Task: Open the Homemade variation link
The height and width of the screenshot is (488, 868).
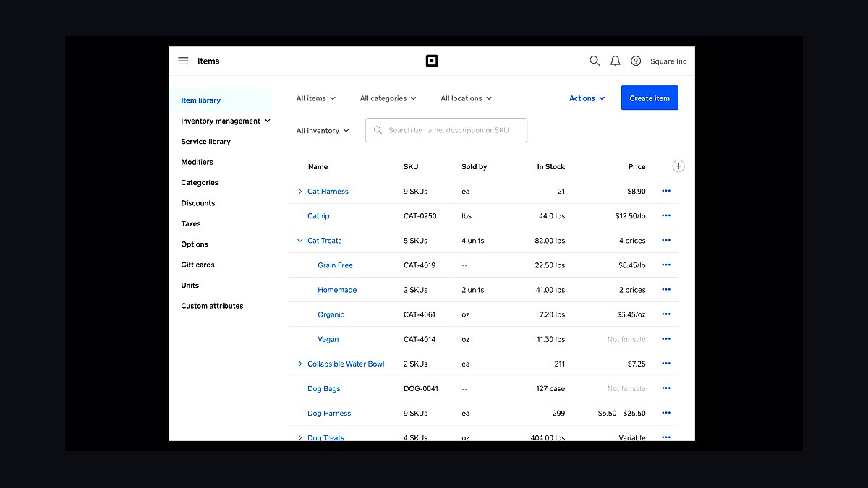Action: click(337, 290)
